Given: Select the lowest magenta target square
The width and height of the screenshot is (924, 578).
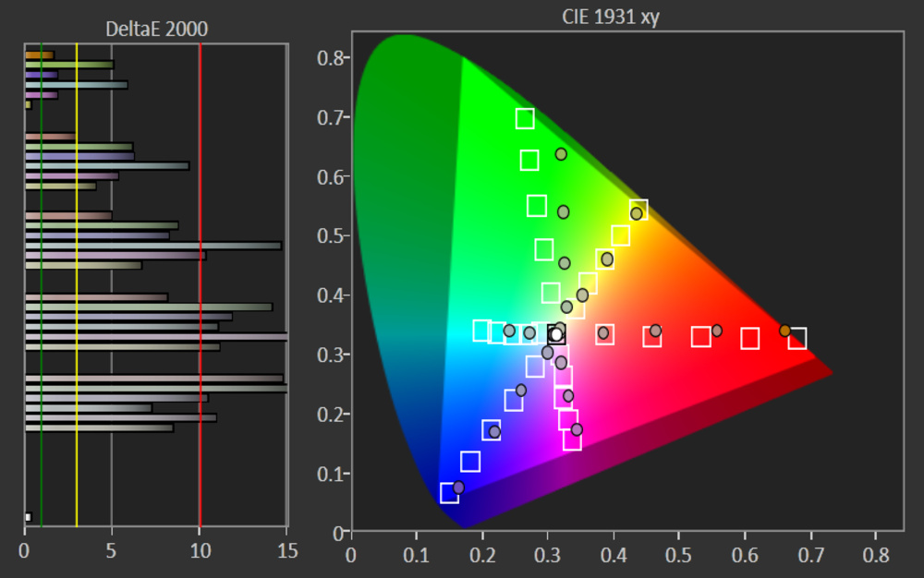Looking at the screenshot, I should click(x=572, y=440).
